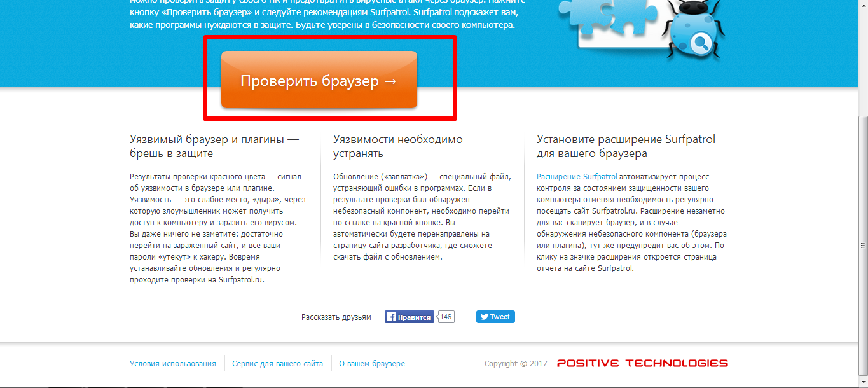Open the "О вашем браузере" footer link
This screenshot has width=868, height=388.
pyautogui.click(x=372, y=364)
